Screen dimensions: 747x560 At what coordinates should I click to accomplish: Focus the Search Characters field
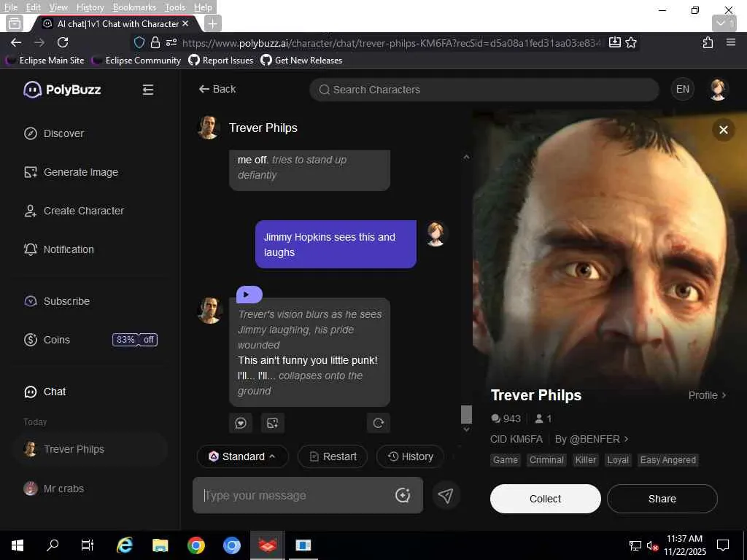coord(484,90)
